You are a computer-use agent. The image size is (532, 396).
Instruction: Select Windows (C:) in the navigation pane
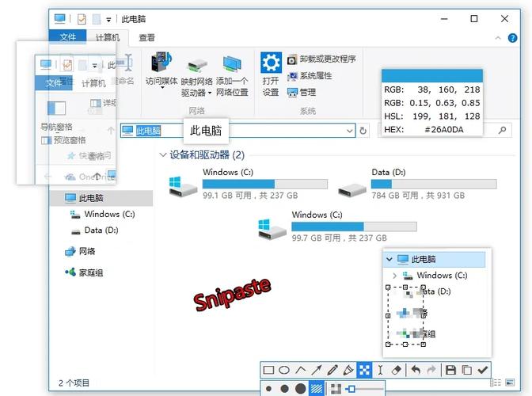pyautogui.click(x=102, y=214)
